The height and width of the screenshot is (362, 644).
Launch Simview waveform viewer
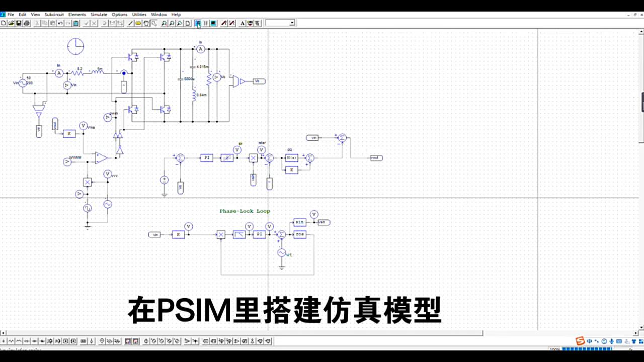pos(213,23)
